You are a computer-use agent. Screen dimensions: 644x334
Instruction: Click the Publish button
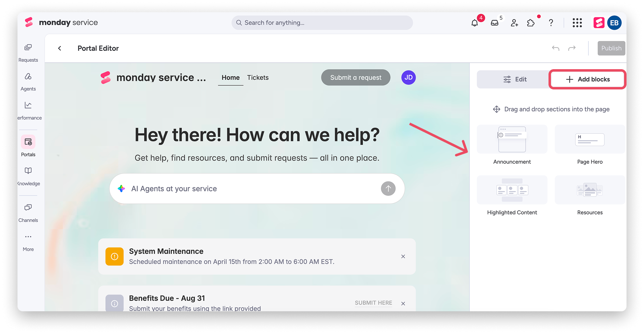[x=611, y=48]
